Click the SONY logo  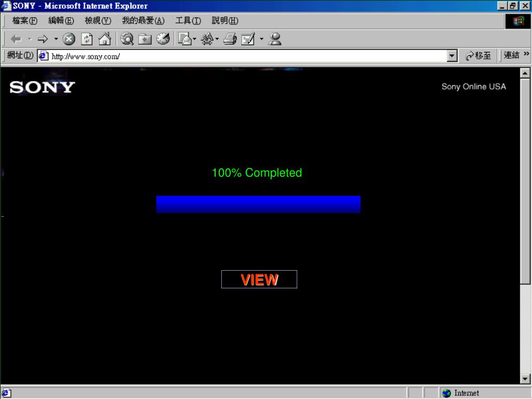pos(42,87)
